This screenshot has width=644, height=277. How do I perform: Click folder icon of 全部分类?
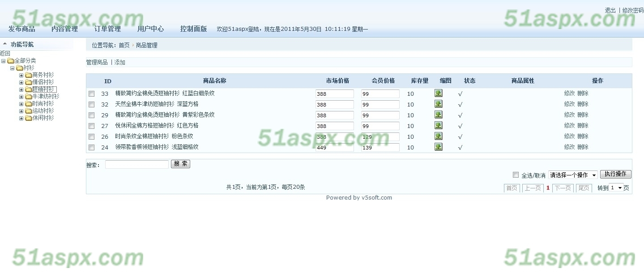click(11, 61)
